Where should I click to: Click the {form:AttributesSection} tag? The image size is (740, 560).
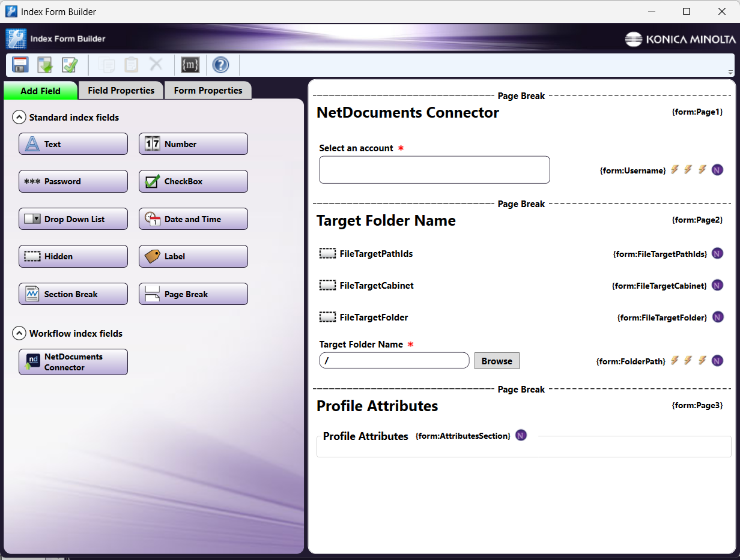[x=463, y=436]
